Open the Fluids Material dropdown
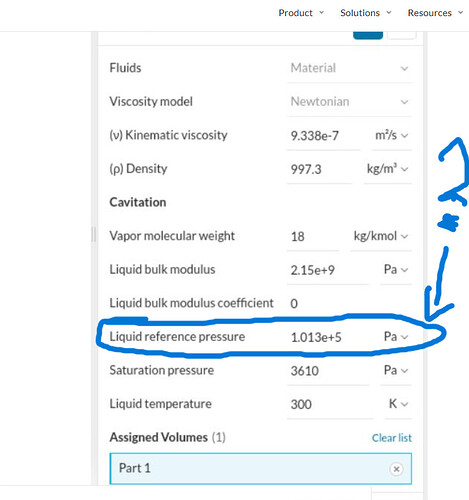This screenshot has height=500, width=469. click(349, 68)
